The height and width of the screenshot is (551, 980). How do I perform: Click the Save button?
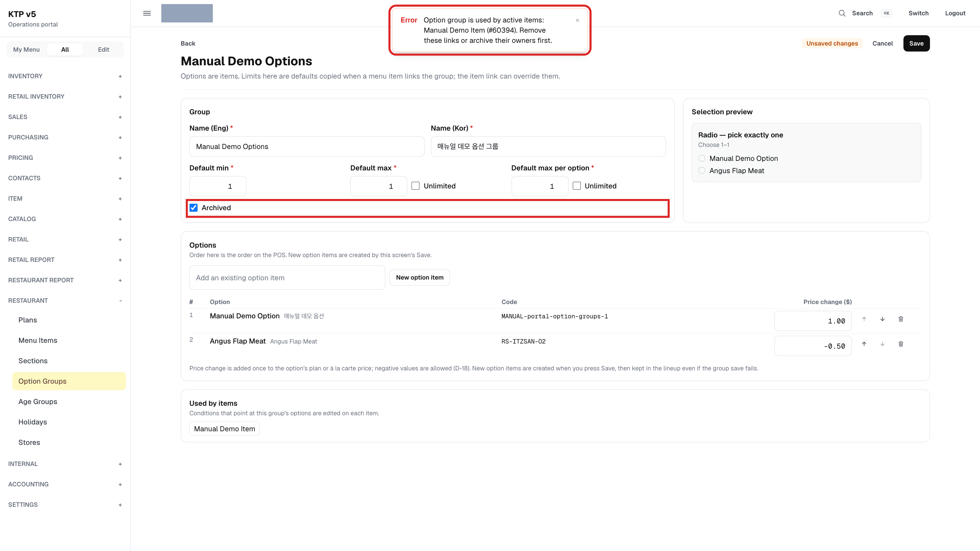pyautogui.click(x=916, y=43)
